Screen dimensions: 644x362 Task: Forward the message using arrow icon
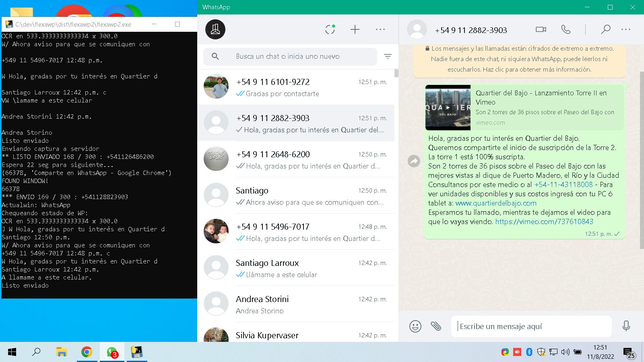[x=414, y=161]
